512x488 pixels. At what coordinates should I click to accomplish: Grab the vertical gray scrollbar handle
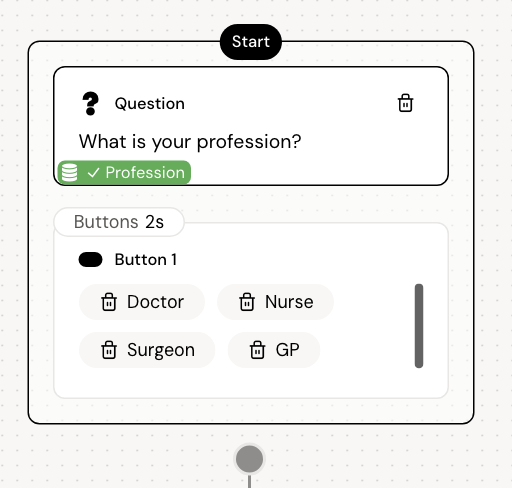tap(419, 326)
